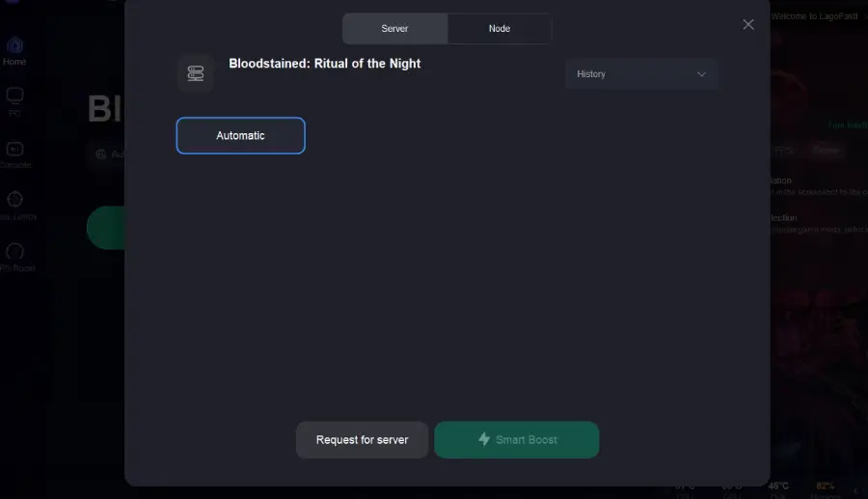Screen dimensions: 868x499
Task: Click the Memory usage 82% indicator
Action: click(x=826, y=487)
